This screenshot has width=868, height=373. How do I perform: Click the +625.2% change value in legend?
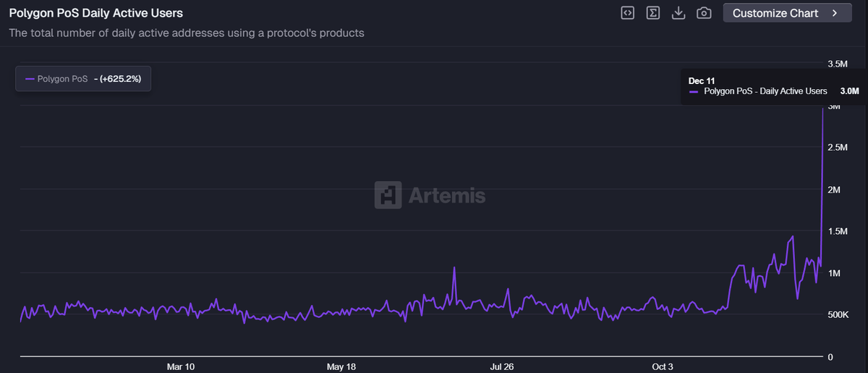[119, 78]
